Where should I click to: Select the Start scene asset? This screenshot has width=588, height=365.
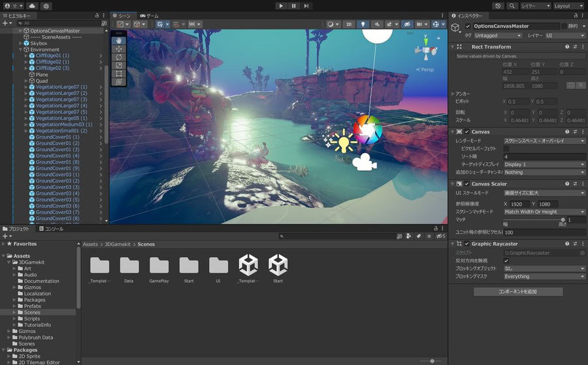[x=278, y=268]
